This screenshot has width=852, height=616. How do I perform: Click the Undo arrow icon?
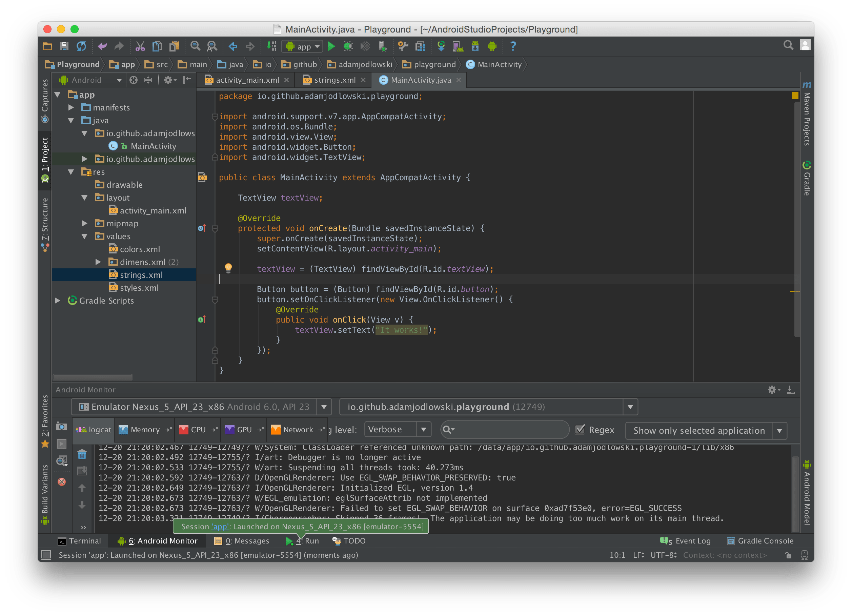tap(102, 46)
